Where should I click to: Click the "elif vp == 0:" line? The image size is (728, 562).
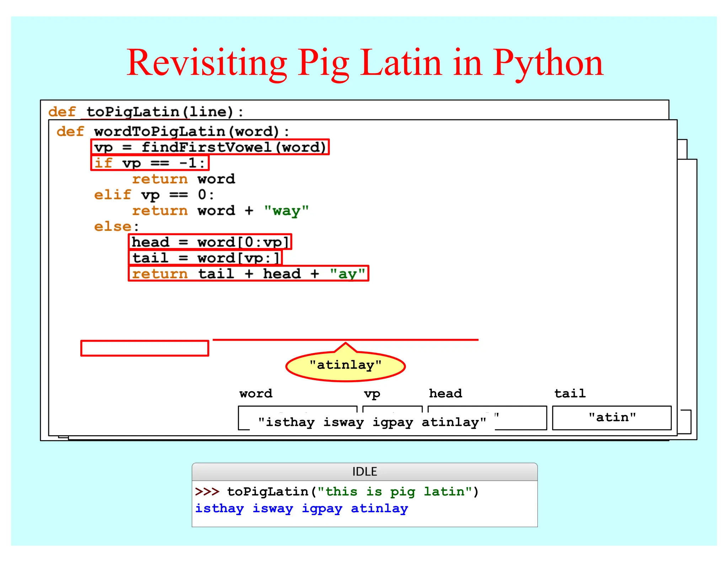click(x=154, y=195)
